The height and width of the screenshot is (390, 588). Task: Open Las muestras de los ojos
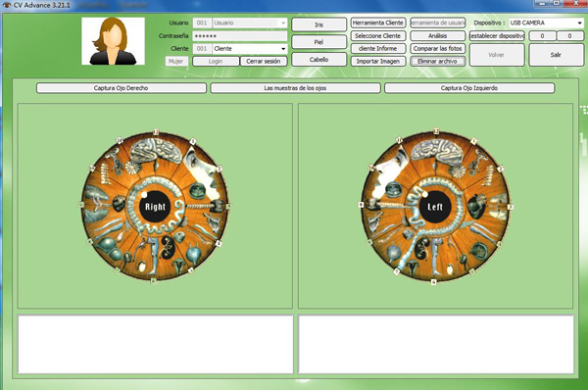pyautogui.click(x=295, y=88)
